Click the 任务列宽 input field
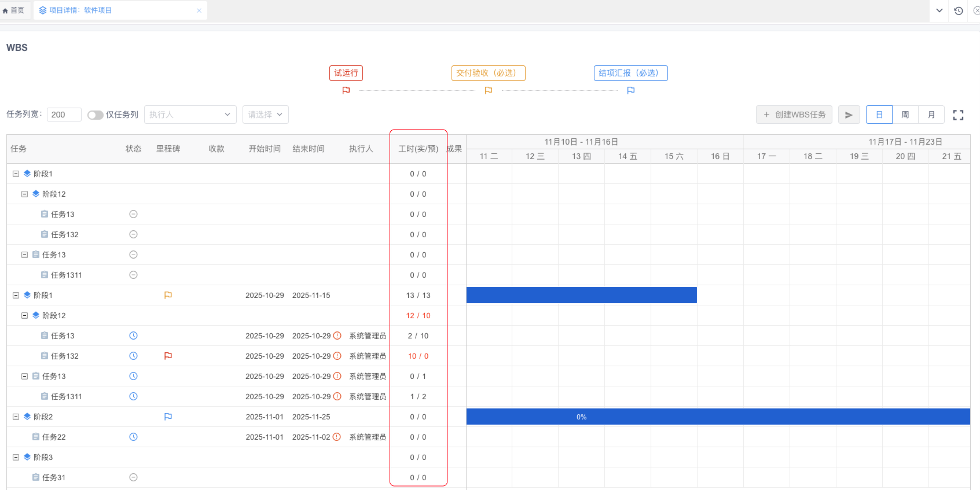Image resolution: width=980 pixels, height=490 pixels. click(64, 115)
